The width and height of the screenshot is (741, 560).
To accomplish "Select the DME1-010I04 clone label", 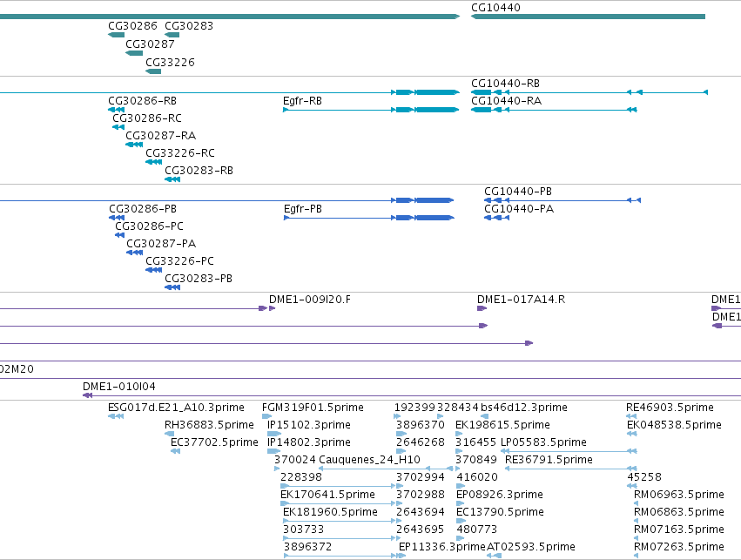I will (119, 387).
